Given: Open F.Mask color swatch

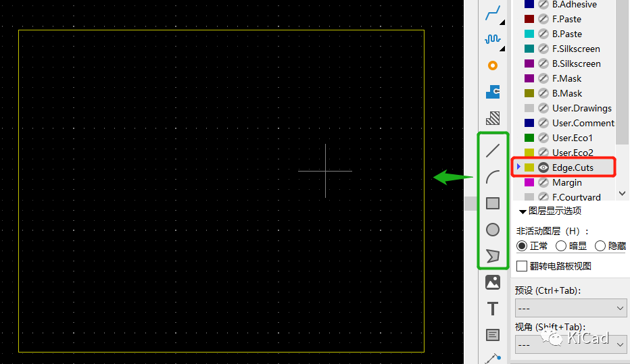Looking at the screenshot, I should [529, 78].
